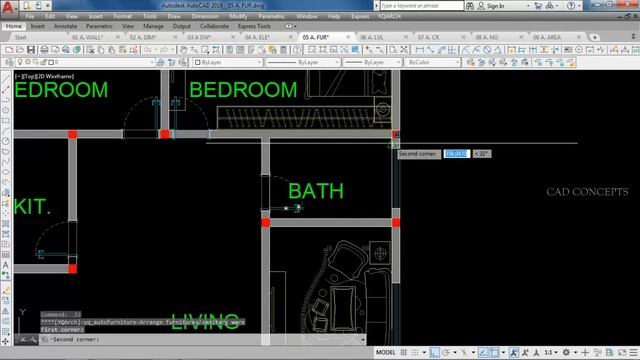The width and height of the screenshot is (640, 360).
Task: Close the 05 A. FUR drawing tab
Action: point(348,37)
